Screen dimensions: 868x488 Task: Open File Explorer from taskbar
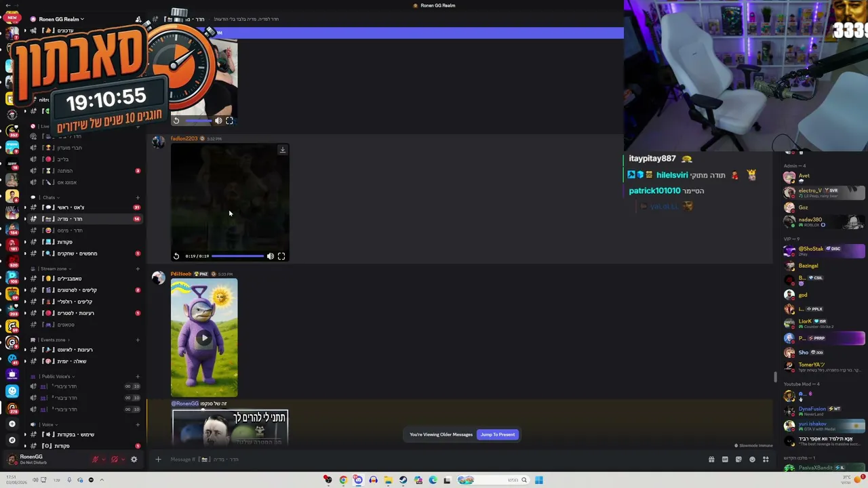(x=388, y=480)
